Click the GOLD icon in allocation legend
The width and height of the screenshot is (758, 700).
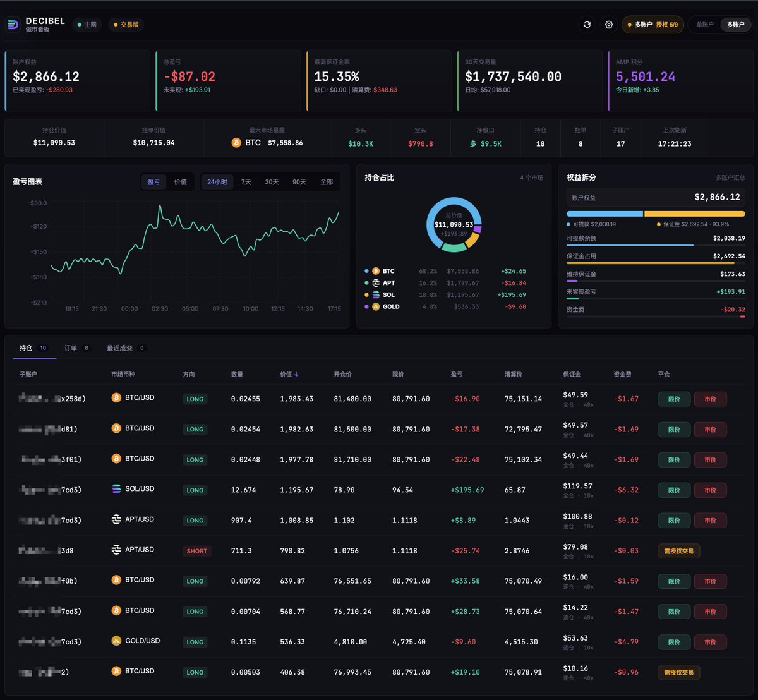pyautogui.click(x=376, y=306)
